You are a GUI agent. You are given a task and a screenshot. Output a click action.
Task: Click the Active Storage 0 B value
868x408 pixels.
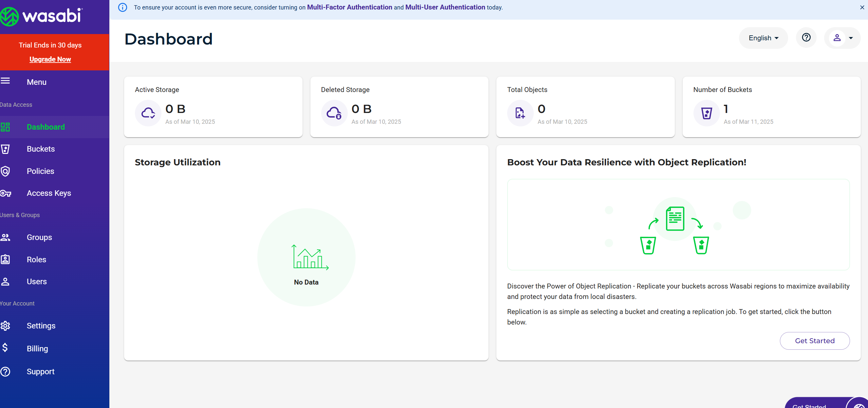coord(175,109)
